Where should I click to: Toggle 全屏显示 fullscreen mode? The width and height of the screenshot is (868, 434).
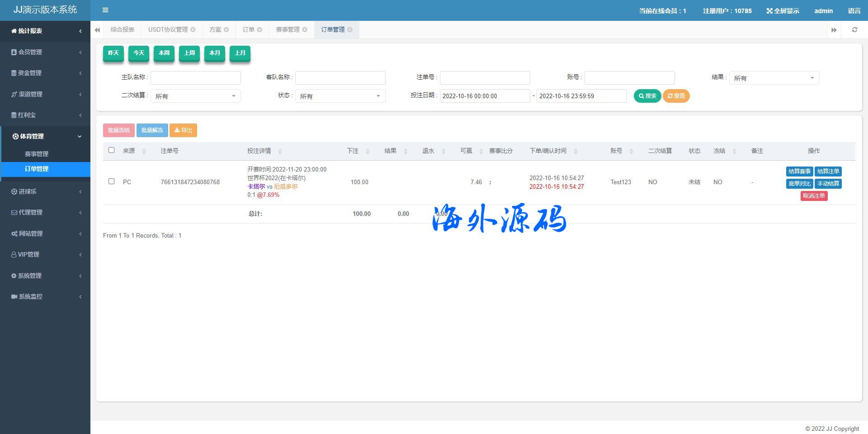coord(783,11)
